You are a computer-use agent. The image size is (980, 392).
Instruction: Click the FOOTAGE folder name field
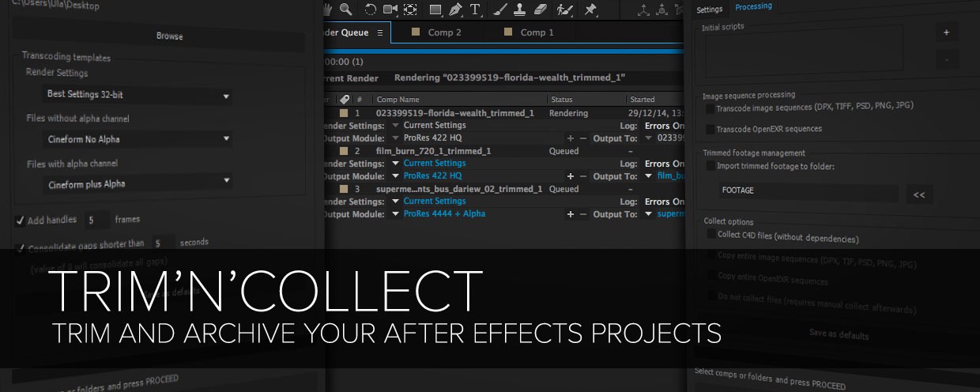[x=808, y=191]
